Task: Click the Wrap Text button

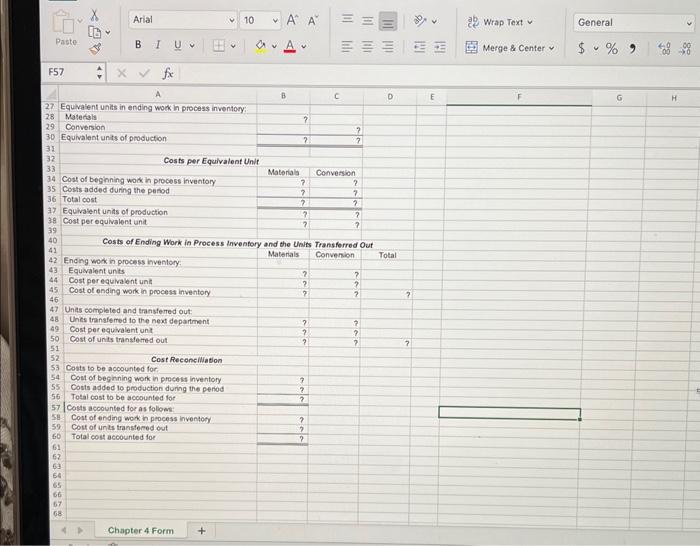Action: [500, 22]
